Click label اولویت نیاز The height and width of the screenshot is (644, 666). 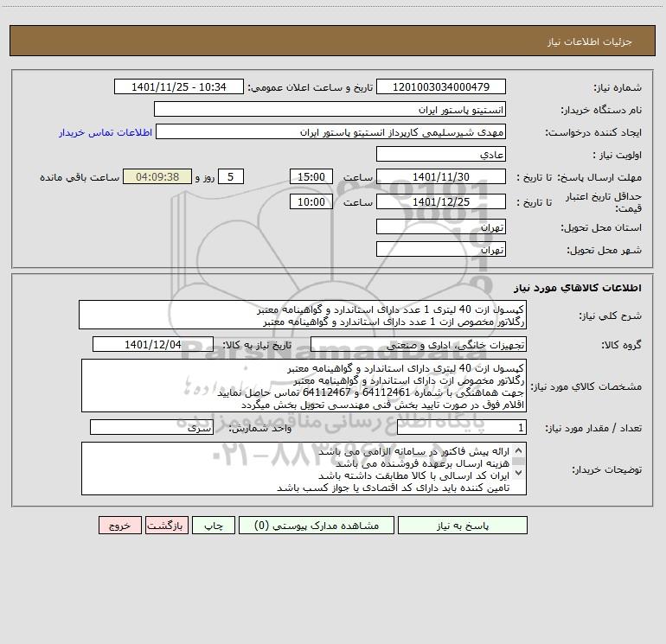point(618,155)
